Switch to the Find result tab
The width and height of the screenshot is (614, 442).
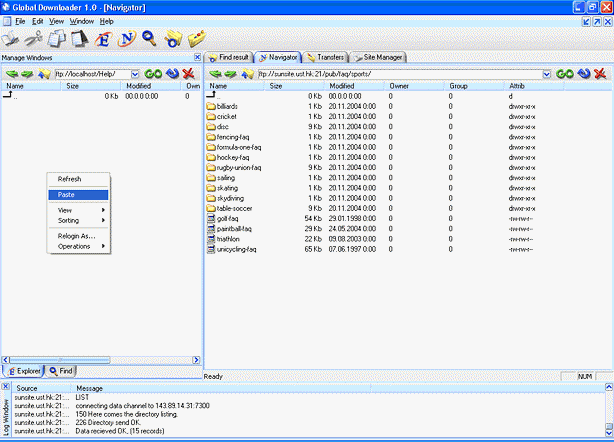pyautogui.click(x=229, y=58)
